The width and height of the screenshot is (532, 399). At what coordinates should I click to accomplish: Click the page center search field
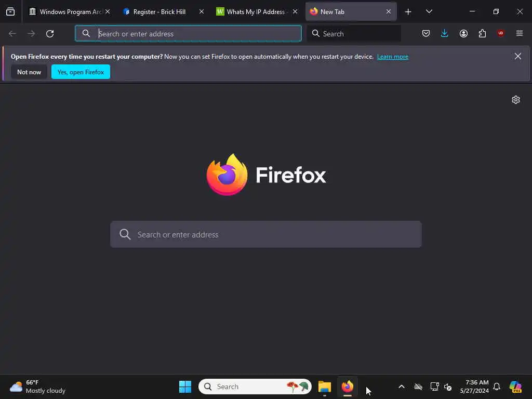tap(266, 234)
